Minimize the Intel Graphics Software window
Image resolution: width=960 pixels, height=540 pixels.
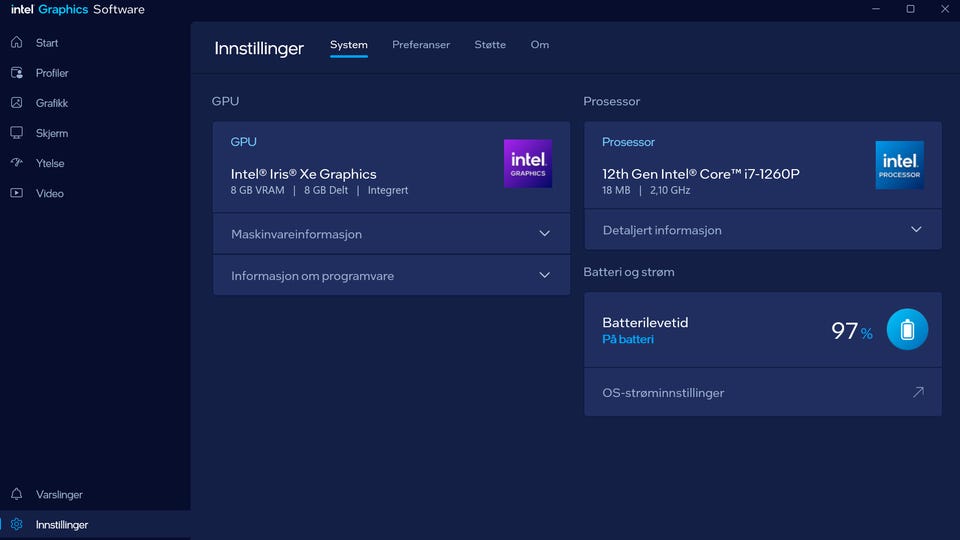(x=876, y=9)
